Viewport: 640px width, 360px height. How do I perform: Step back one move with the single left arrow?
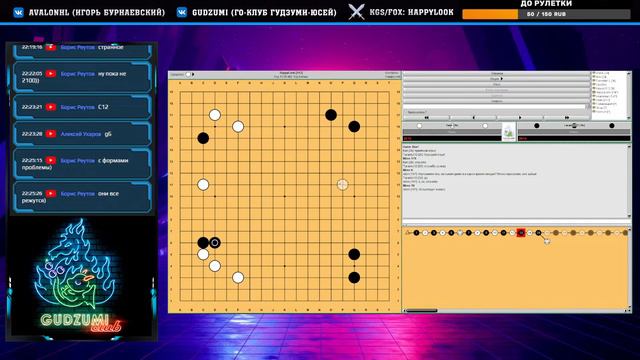[x=473, y=118]
